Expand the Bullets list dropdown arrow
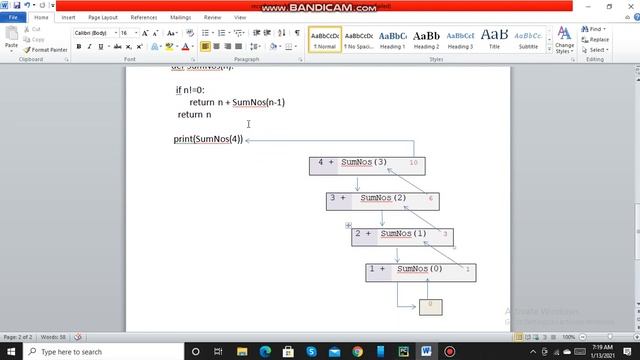Screen dimensions: 640x360 point(213,33)
